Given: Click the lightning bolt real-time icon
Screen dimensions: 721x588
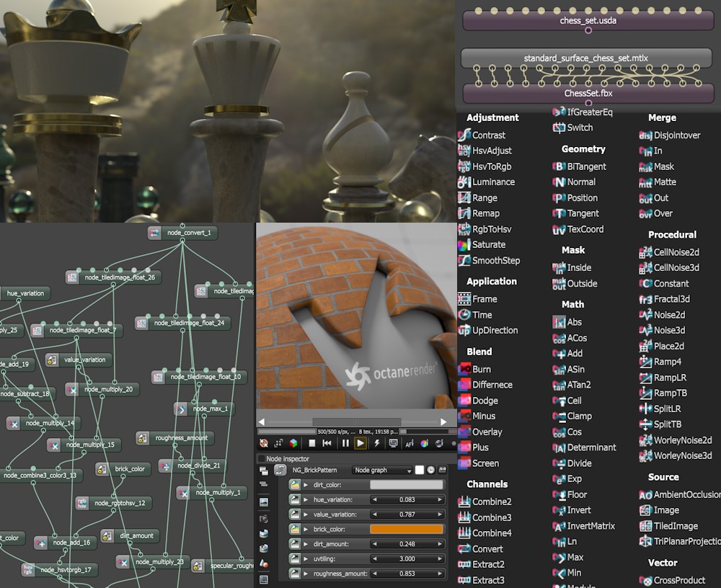Looking at the screenshot, I should (376, 443).
